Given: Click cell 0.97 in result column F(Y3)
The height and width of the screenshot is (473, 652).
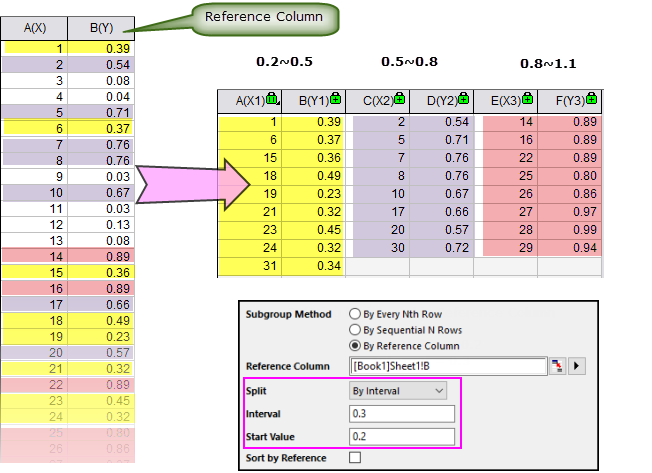Looking at the screenshot, I should click(x=570, y=212).
